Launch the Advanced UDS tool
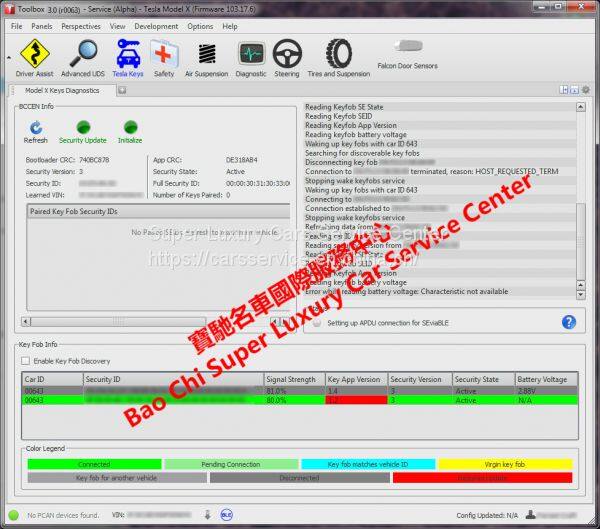The image size is (600, 529). (82, 56)
